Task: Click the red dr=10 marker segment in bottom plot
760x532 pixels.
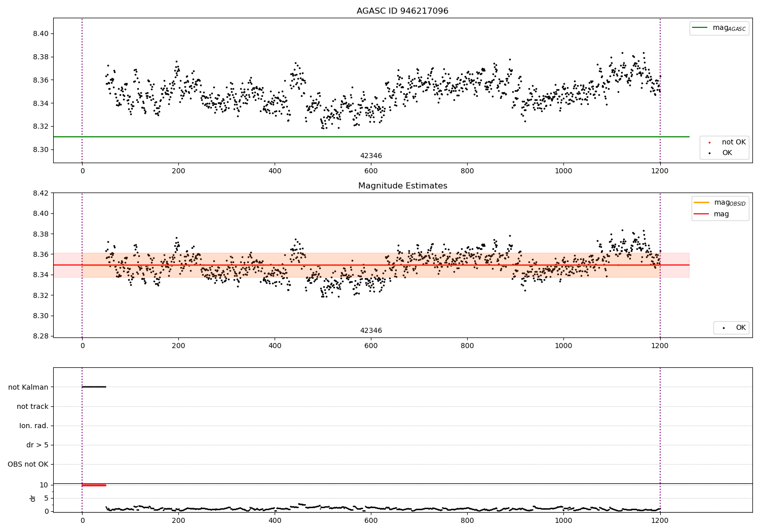Action: point(94,485)
